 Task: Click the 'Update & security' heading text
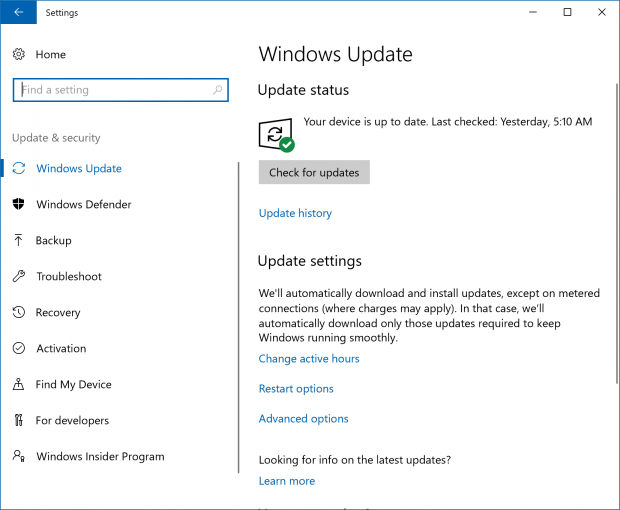click(x=56, y=138)
